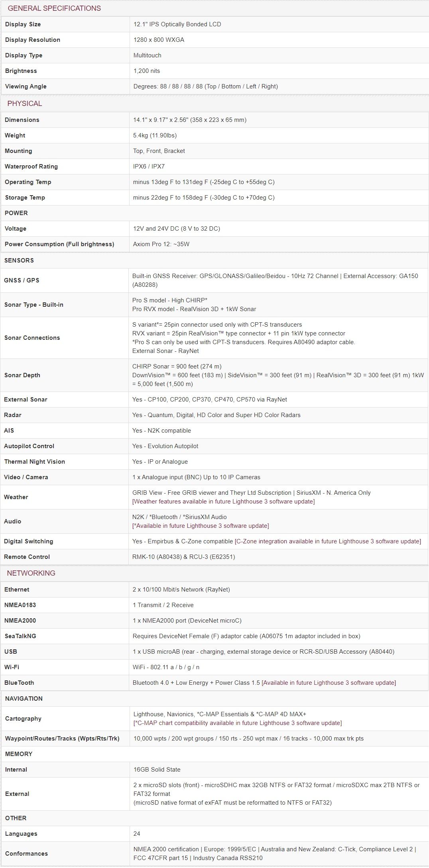This screenshot has height=868, width=429.
Task: Click the C-Zone integration future update note
Action: tap(328, 541)
